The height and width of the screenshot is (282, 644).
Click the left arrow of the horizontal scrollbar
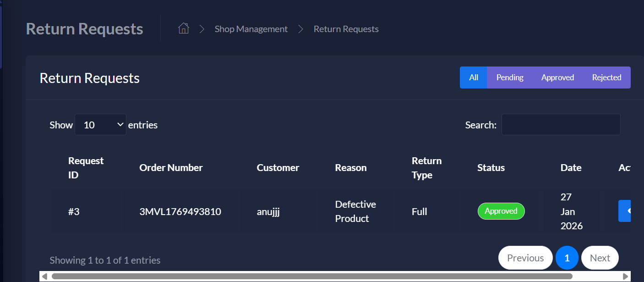(44, 276)
